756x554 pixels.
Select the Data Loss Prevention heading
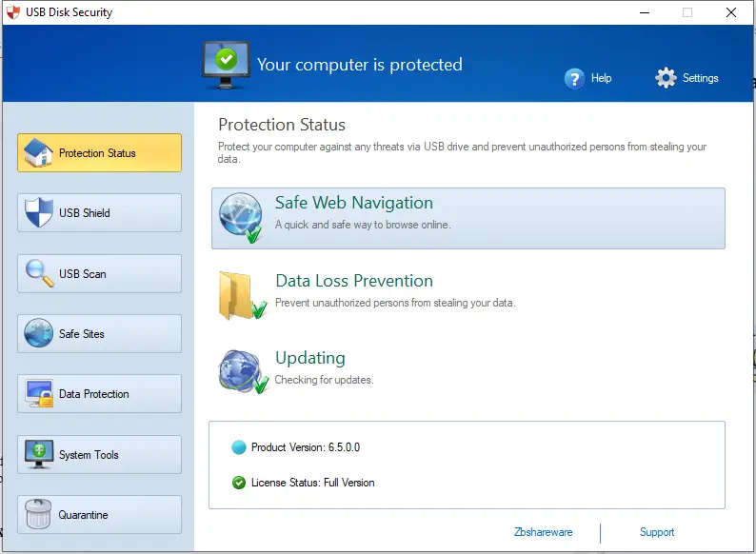[354, 281]
